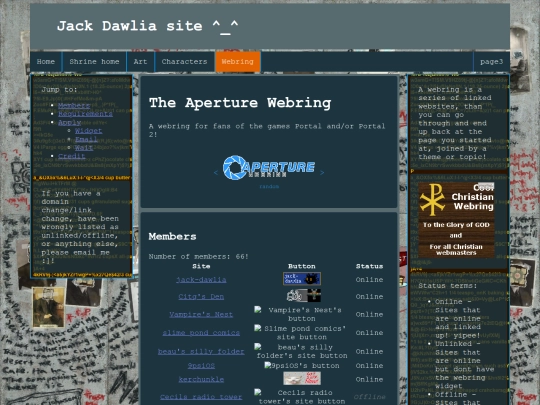
Task: Visit a random webring site
Action: pos(269,186)
